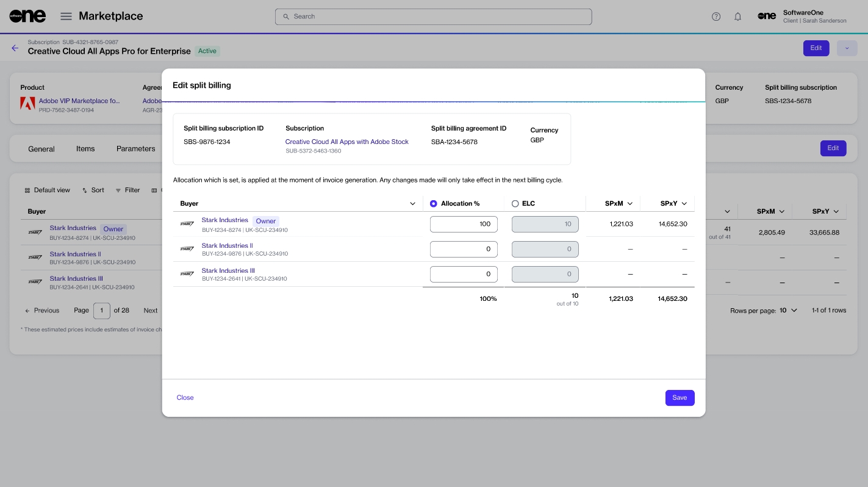Click the Adobe product logo icon
The width and height of the screenshot is (868, 487).
click(x=27, y=103)
